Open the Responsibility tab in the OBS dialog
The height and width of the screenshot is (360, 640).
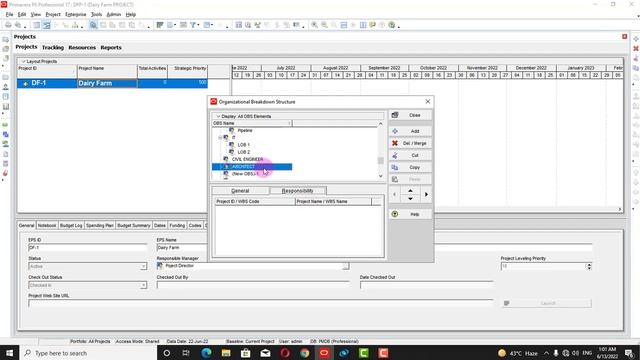(298, 191)
